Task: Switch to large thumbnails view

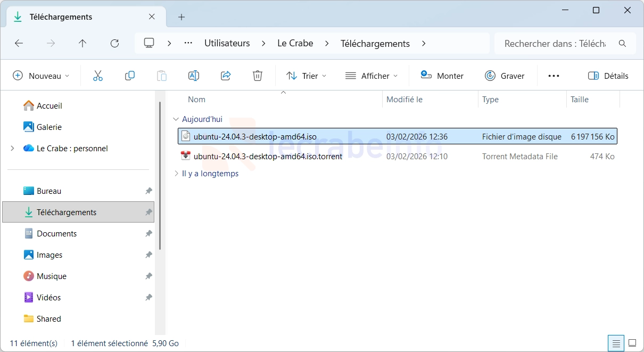Action: 632,343
